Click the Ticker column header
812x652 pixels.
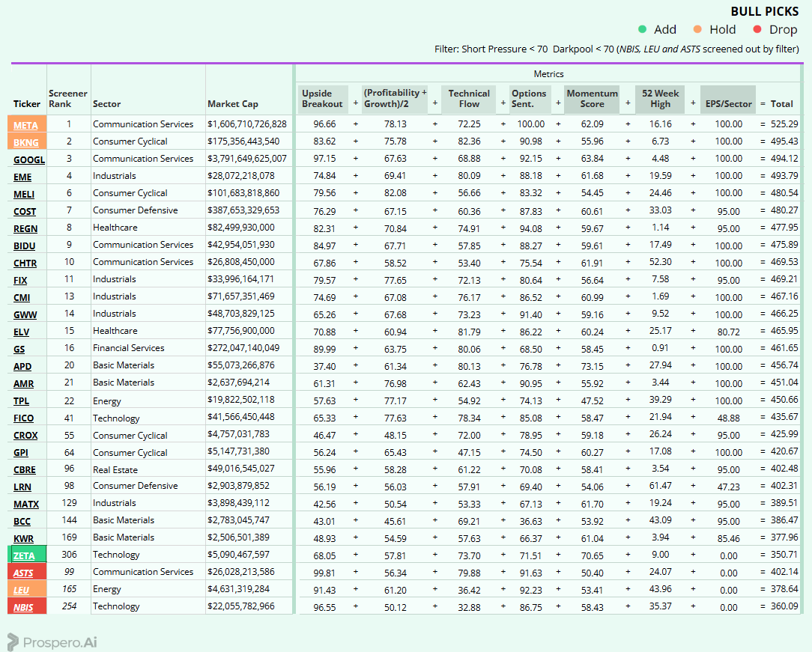coord(27,103)
